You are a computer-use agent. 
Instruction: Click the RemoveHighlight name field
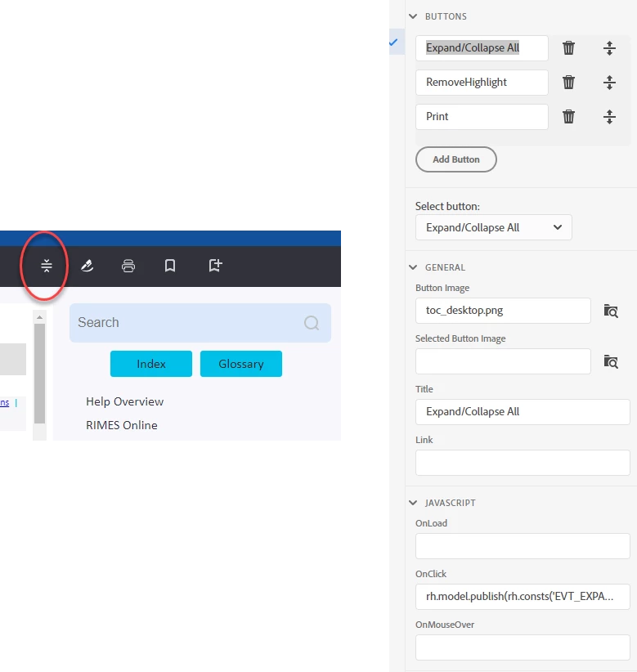[482, 83]
